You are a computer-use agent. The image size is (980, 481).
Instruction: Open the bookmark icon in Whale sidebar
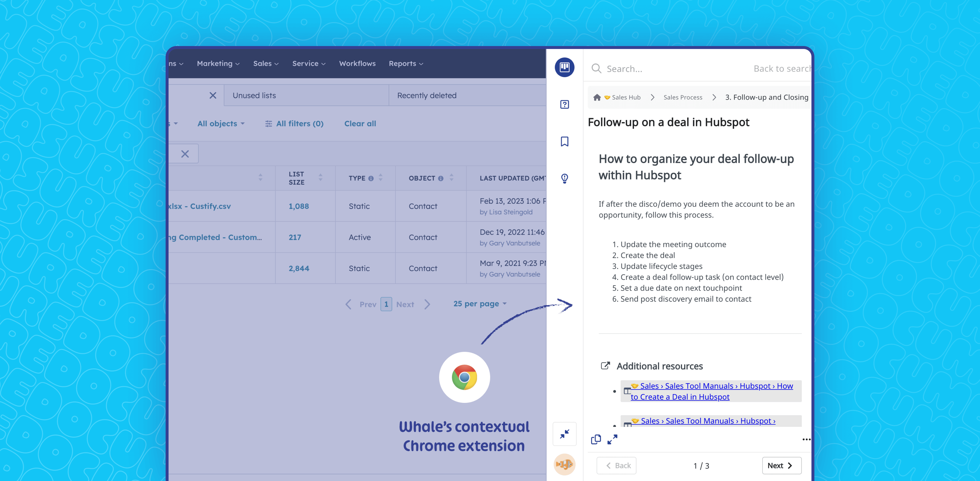[564, 142]
